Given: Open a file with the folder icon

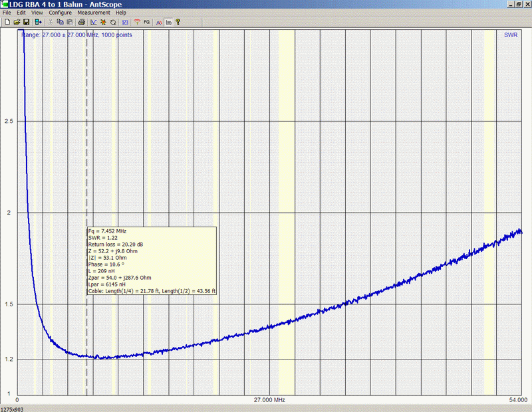Looking at the screenshot, I should (x=17, y=22).
